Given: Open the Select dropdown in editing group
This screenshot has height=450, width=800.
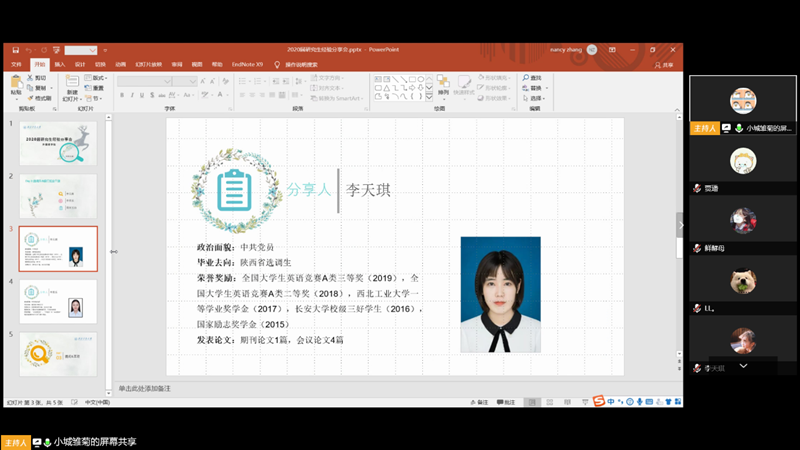Looking at the screenshot, I should [x=537, y=98].
